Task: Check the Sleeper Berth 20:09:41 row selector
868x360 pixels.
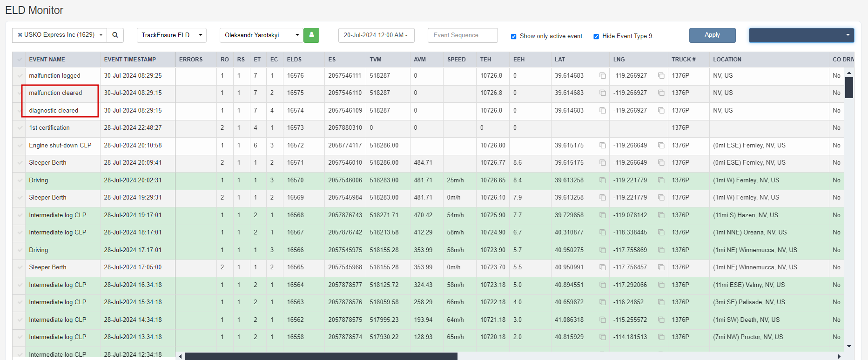Action: coord(20,162)
